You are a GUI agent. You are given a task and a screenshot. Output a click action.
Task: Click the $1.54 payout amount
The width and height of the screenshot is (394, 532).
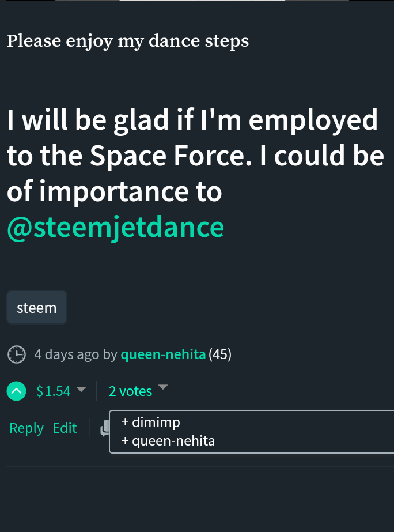click(53, 391)
